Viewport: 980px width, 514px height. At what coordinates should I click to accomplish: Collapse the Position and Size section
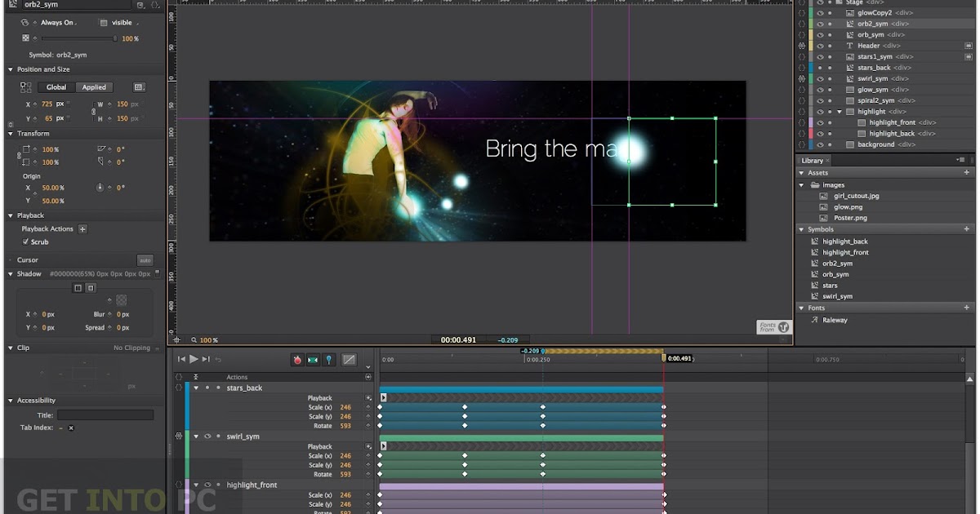coord(11,69)
